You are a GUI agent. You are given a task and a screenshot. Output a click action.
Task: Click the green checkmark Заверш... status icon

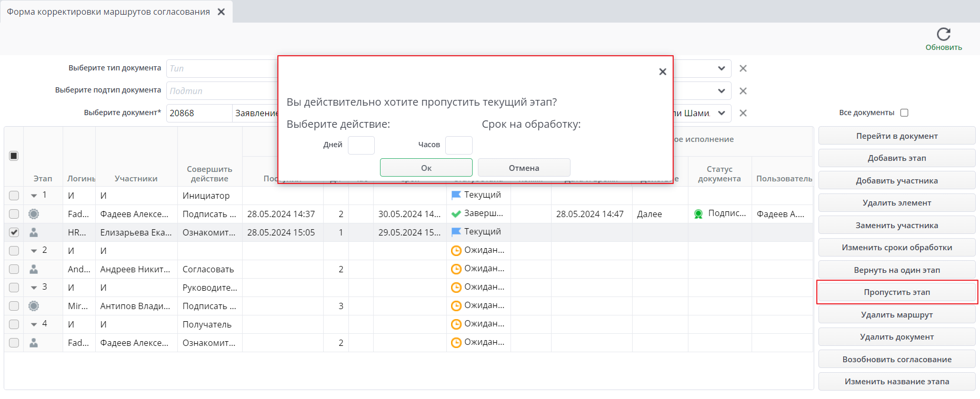pos(456,214)
